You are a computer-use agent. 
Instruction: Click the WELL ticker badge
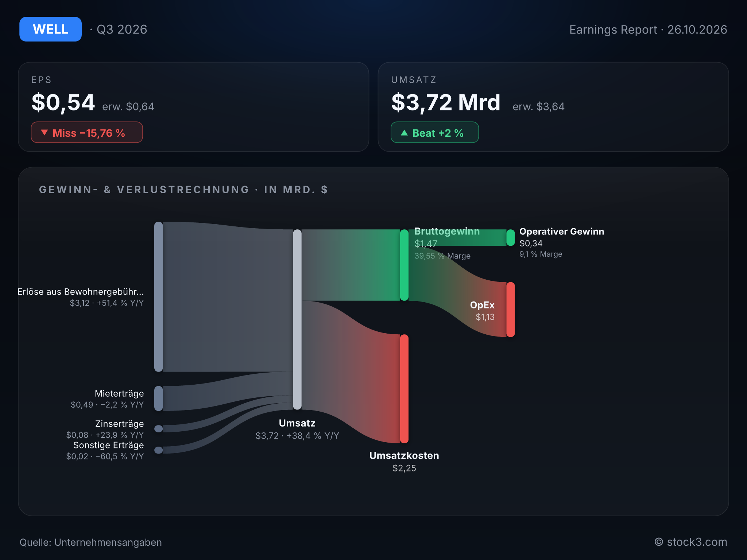click(50, 29)
